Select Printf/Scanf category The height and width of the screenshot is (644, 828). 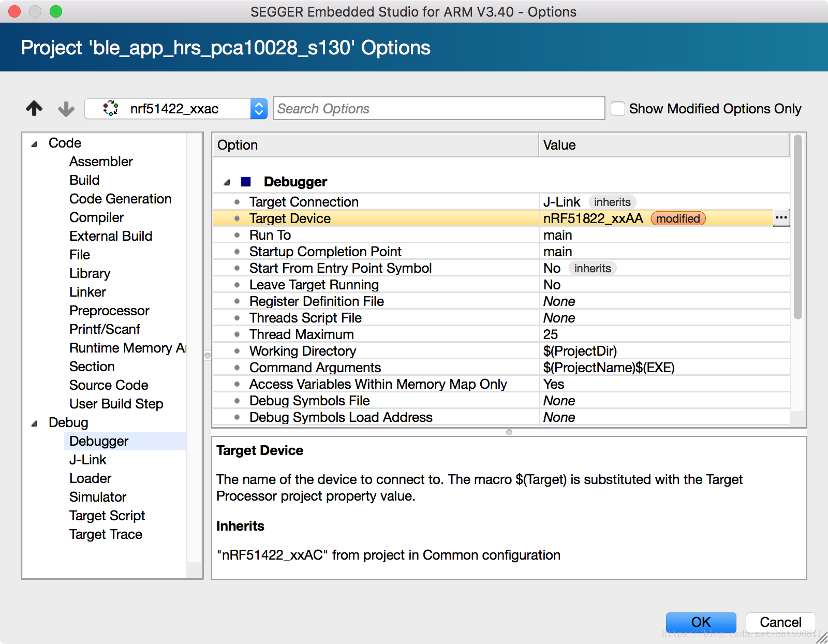[105, 329]
